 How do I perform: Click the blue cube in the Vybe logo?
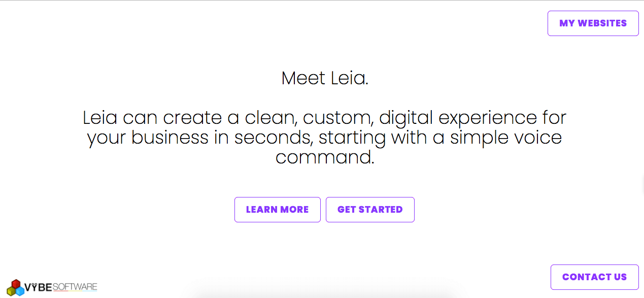coord(20,291)
